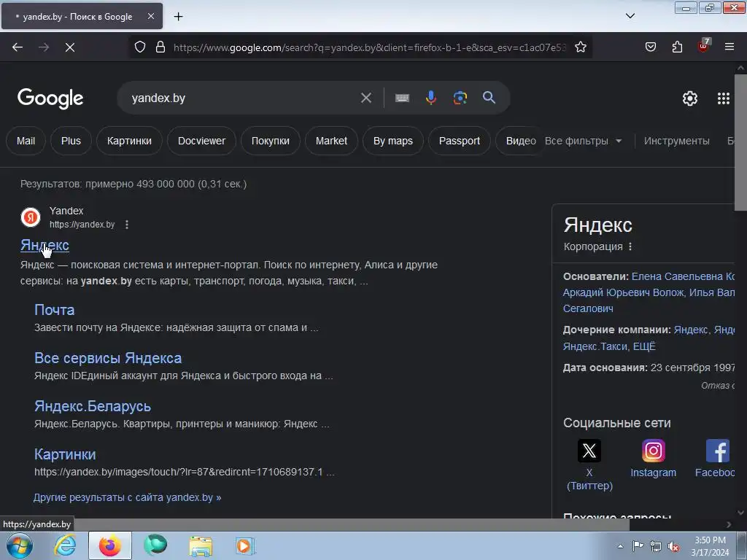Screen dimensions: 747x560
Task: Select the Passport filter chip
Action: pos(460,141)
